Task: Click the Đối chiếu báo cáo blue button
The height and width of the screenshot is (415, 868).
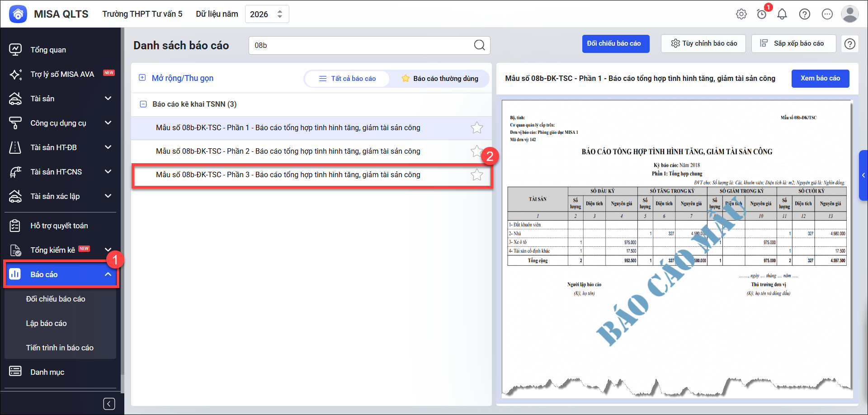Action: [615, 44]
